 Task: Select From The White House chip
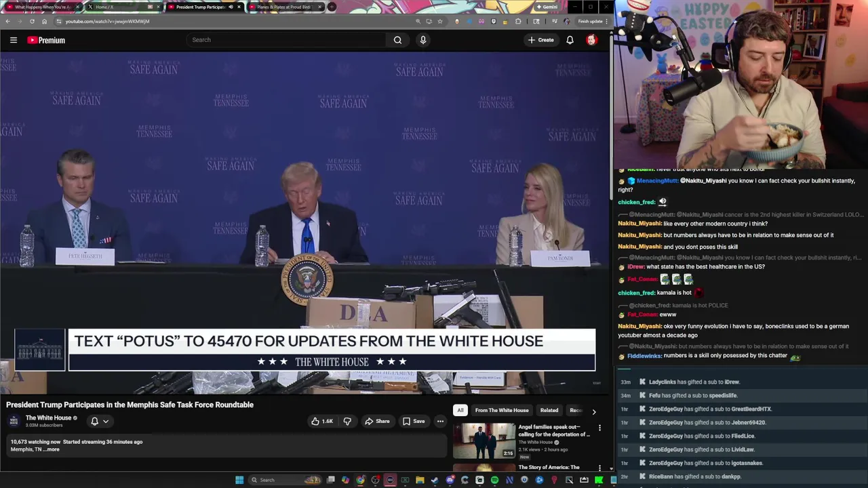pyautogui.click(x=502, y=410)
